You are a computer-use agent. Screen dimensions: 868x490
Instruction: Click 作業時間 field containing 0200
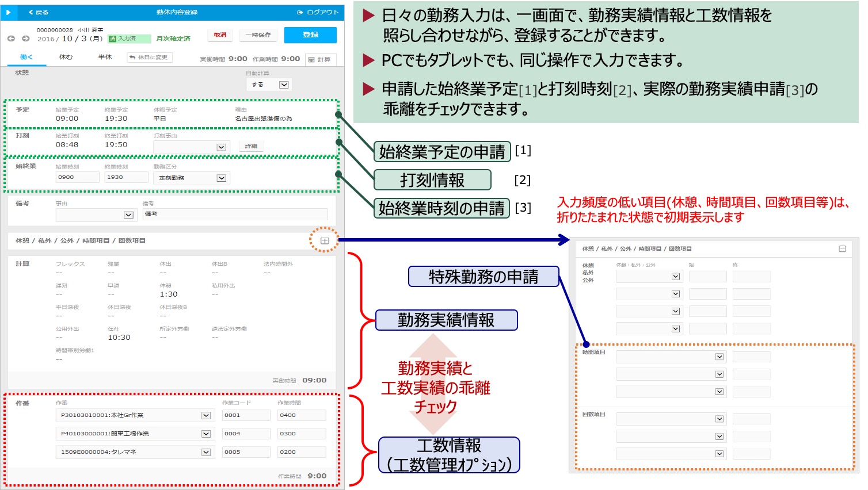(x=302, y=452)
